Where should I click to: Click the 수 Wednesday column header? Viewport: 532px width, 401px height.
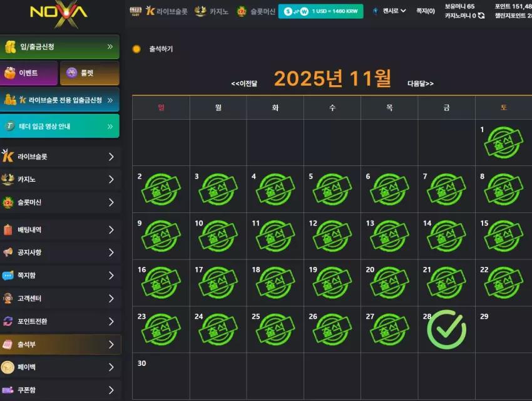coord(332,108)
